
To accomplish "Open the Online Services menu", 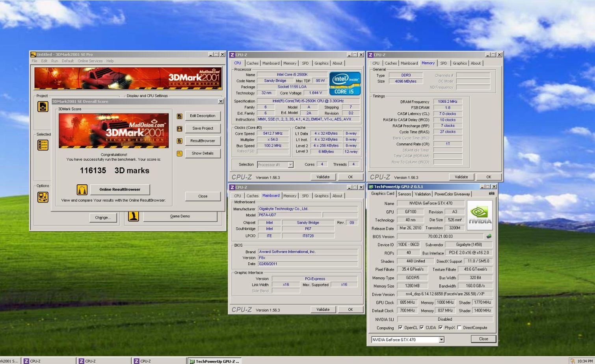I will point(90,61).
